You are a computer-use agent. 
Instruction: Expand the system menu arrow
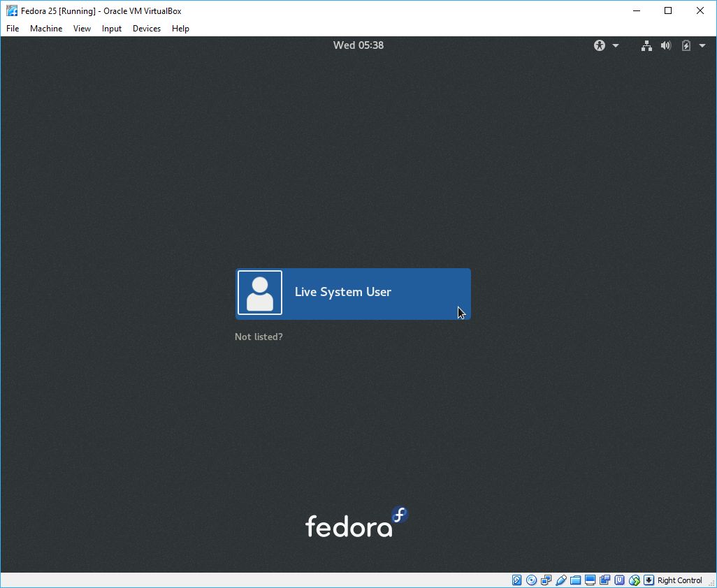tap(702, 45)
